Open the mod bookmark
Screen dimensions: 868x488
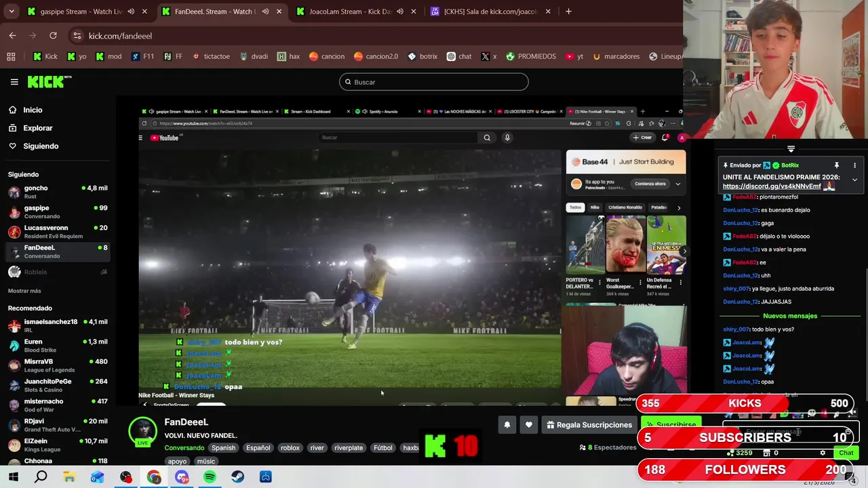(x=108, y=56)
